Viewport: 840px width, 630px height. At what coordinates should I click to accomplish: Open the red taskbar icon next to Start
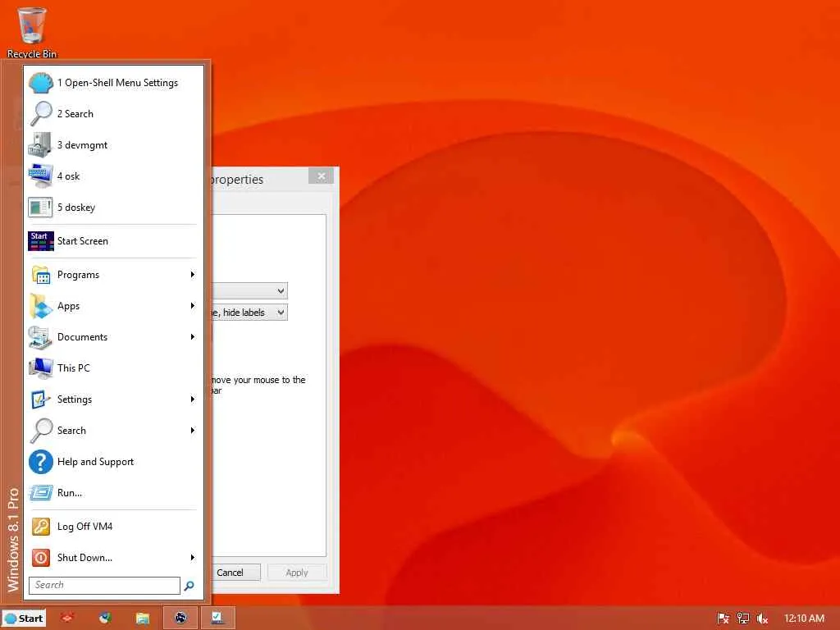[x=67, y=618]
